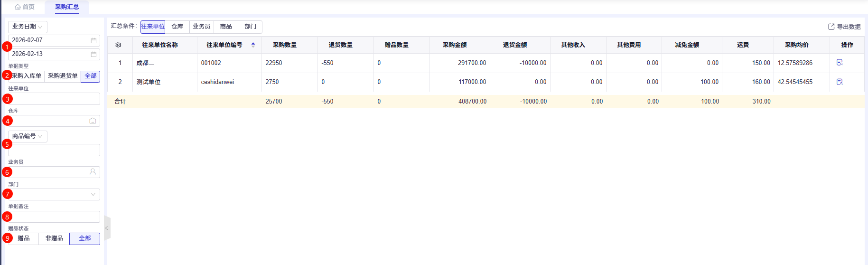Collapse the filter sidebar with arrow handle
The image size is (868, 265).
coord(107,228)
